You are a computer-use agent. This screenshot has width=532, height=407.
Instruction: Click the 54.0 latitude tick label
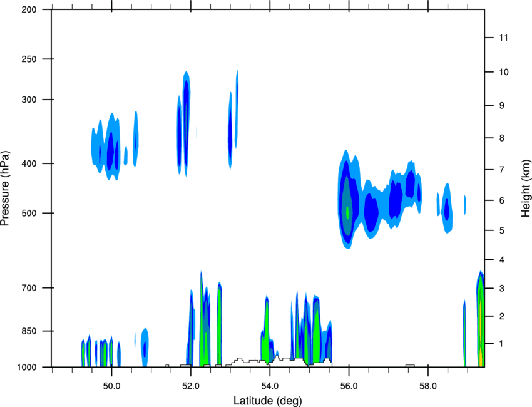(270, 386)
